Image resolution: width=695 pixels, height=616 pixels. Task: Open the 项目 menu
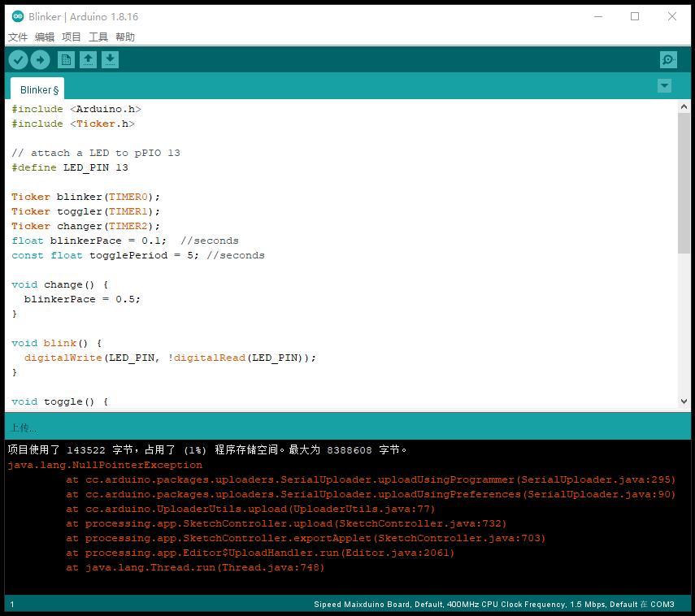(72, 37)
